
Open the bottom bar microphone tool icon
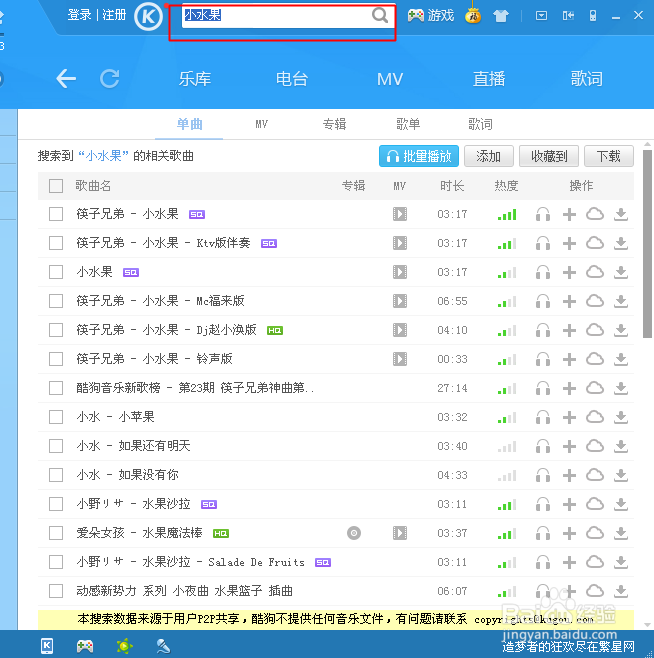click(163, 646)
